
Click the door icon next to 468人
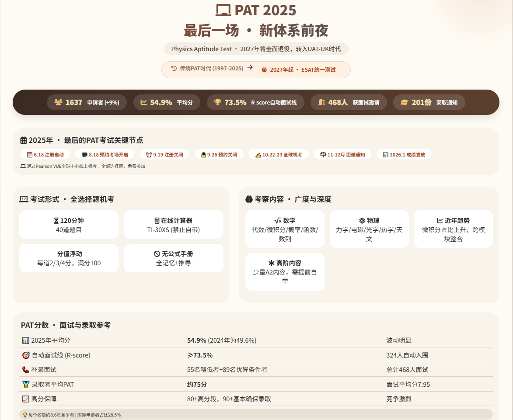point(321,102)
